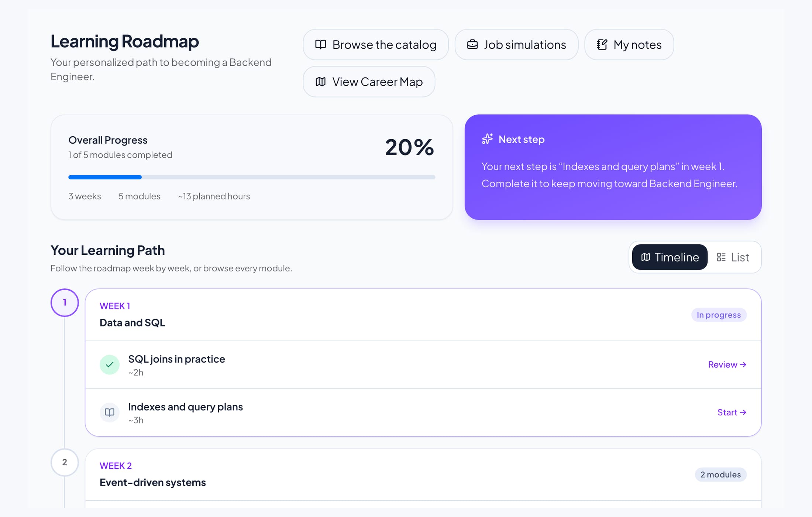Click the ~2h duration under SQL joins in practice
Screen dimensions: 812x517
135,372
